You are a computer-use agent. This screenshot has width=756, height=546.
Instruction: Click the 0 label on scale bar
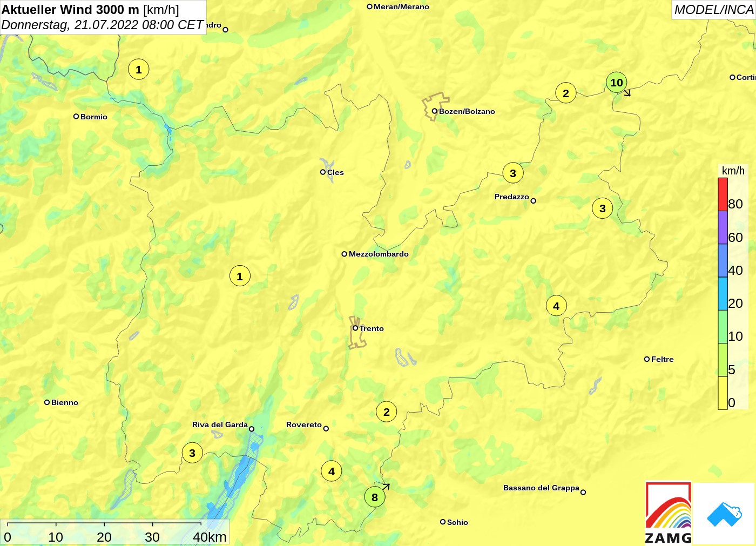[8, 537]
